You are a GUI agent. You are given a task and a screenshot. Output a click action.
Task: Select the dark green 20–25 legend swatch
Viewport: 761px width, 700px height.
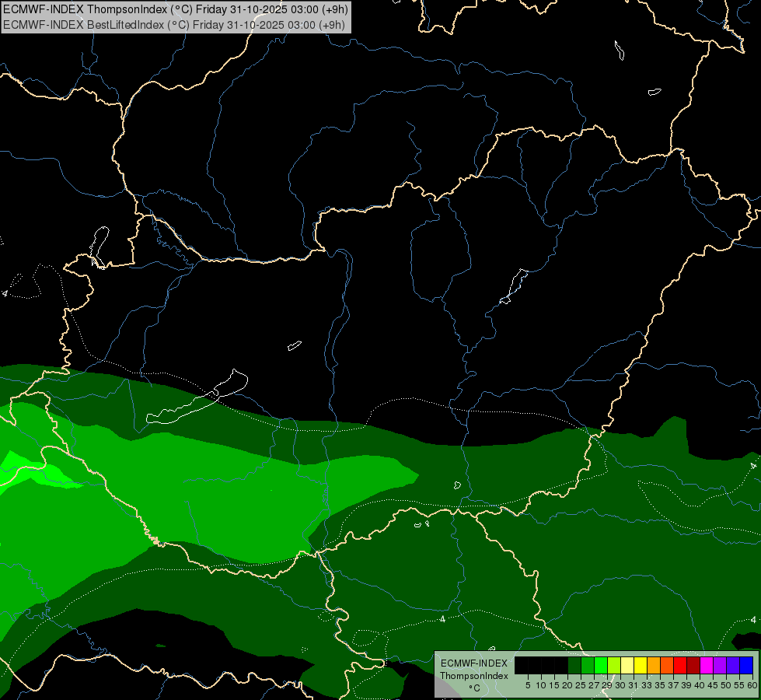pos(574,665)
